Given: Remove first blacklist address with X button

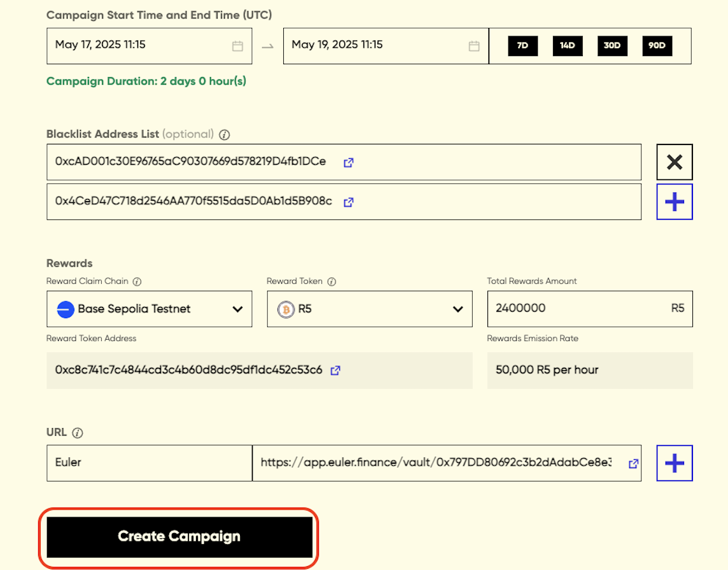Looking at the screenshot, I should [x=675, y=162].
